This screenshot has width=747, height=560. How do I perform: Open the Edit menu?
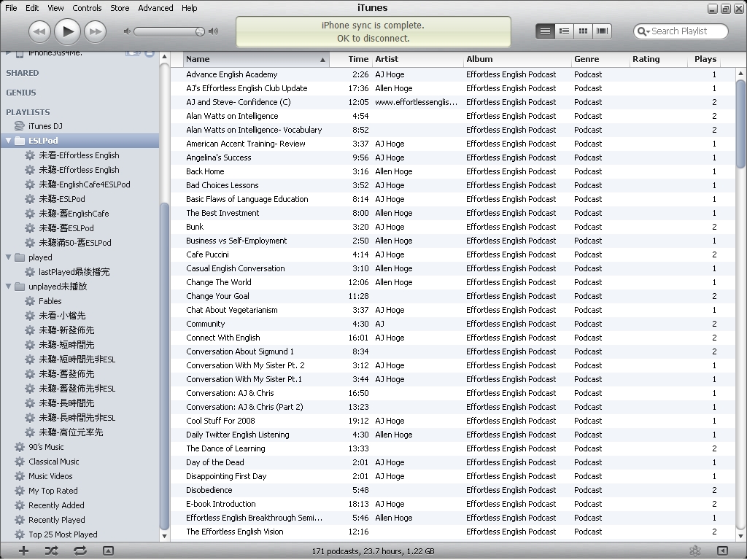[32, 8]
